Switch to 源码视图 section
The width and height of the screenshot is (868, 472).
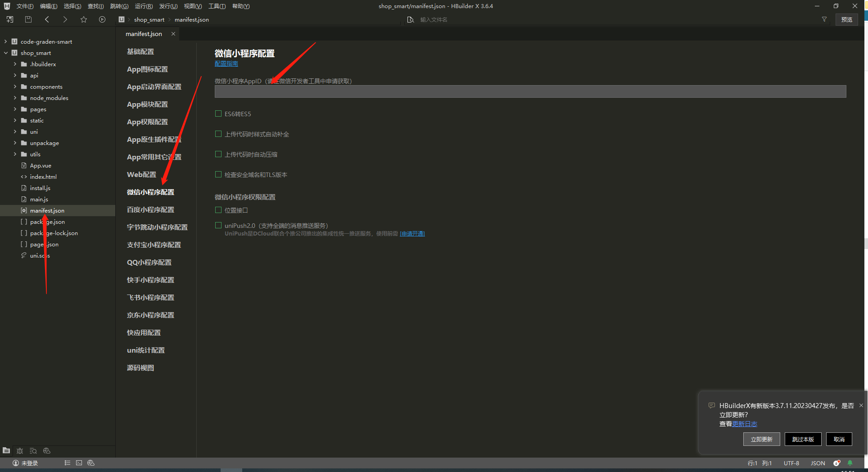coord(140,368)
